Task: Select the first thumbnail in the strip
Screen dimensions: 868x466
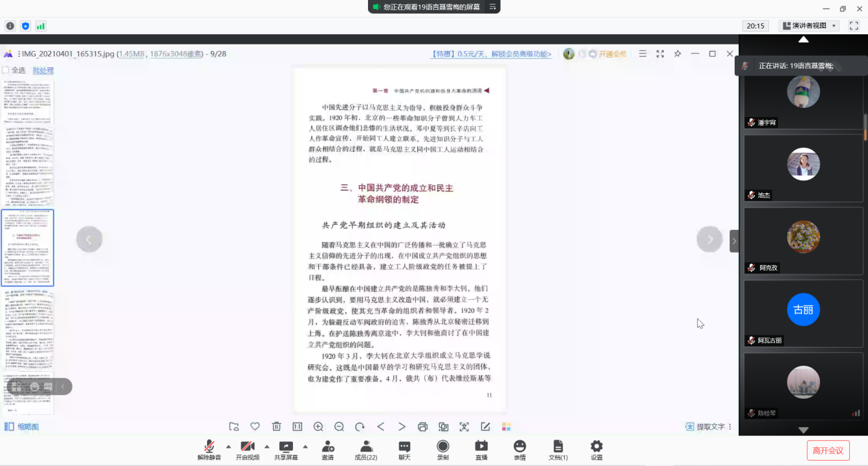Action: (27, 101)
